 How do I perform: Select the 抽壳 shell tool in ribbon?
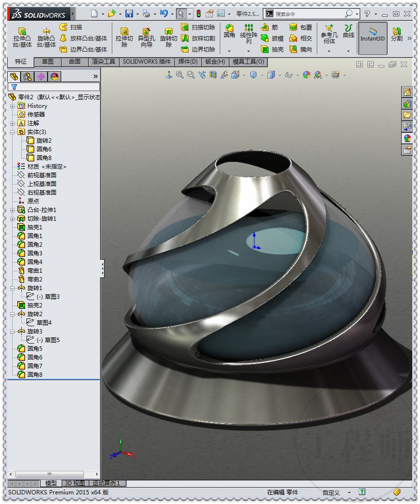coord(272,49)
